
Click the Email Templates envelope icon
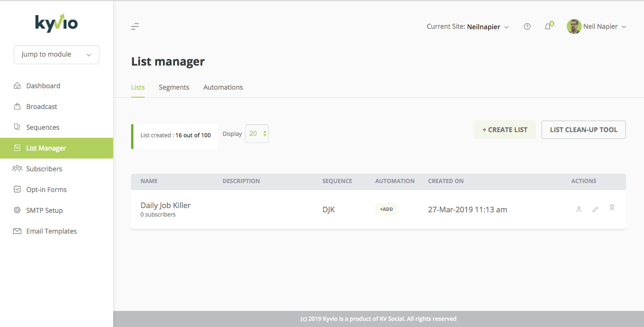[17, 231]
